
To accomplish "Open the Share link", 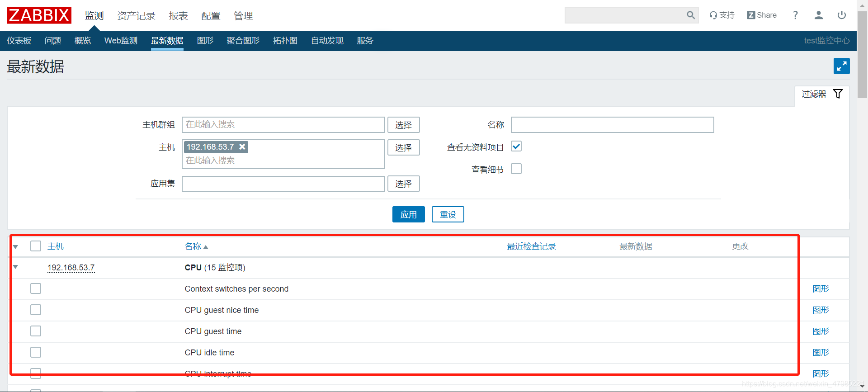I will pos(762,15).
